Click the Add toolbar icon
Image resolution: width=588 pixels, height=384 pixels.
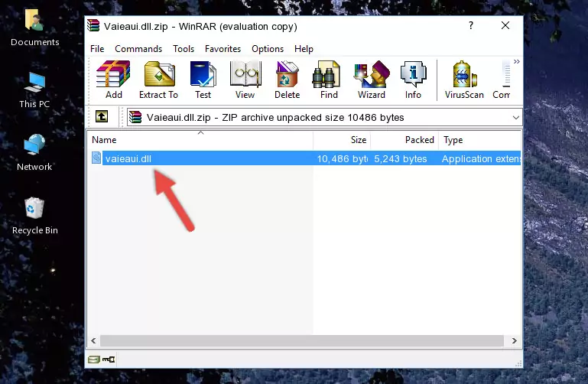coord(113,80)
